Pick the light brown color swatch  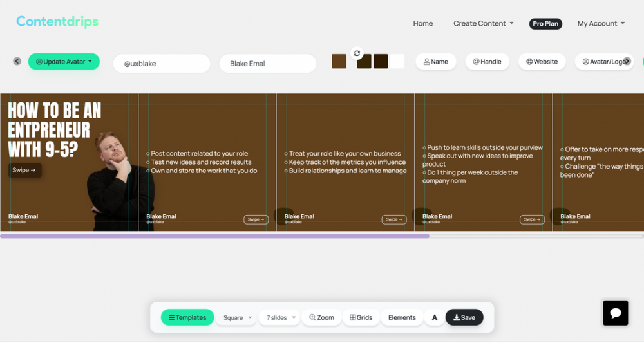pyautogui.click(x=339, y=62)
